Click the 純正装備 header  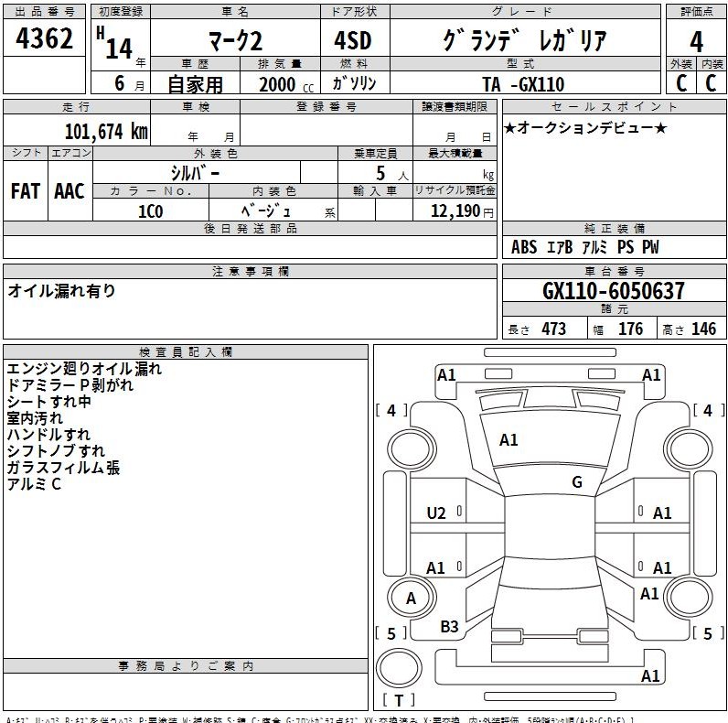coord(615,228)
